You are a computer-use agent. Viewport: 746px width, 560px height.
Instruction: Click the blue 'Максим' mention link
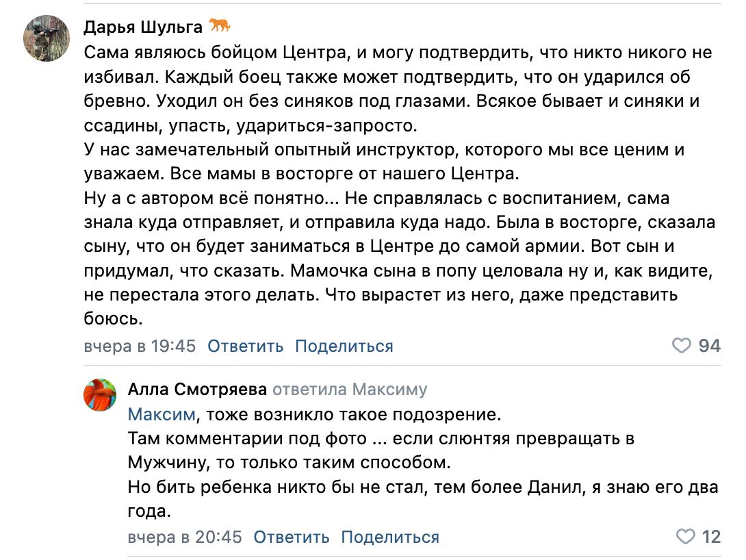[162, 414]
